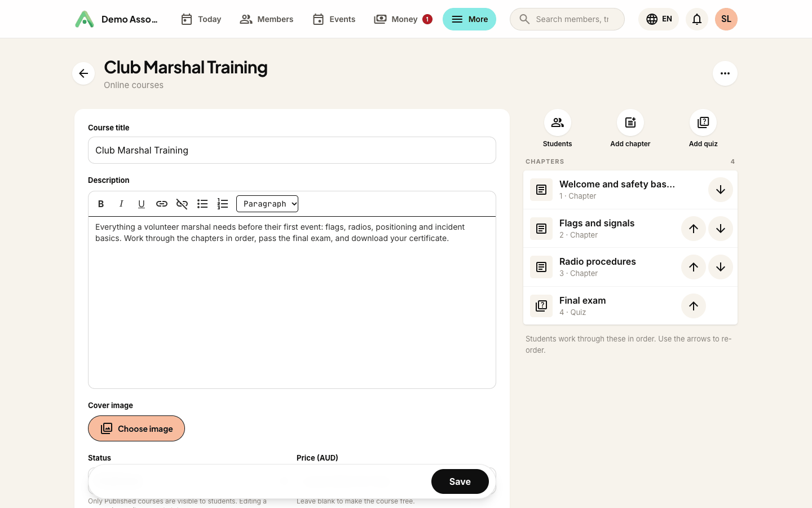Open the Paragraph style dropdown
Image resolution: width=812 pixels, height=508 pixels.
pyautogui.click(x=267, y=204)
